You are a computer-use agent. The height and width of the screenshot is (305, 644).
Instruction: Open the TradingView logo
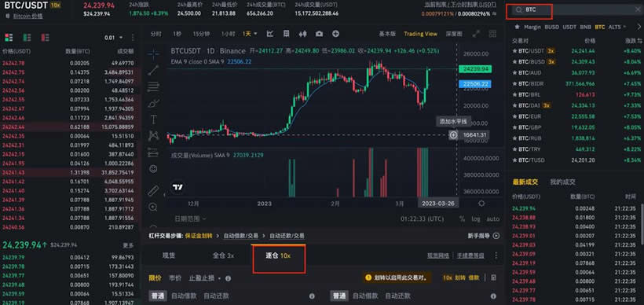click(177, 187)
